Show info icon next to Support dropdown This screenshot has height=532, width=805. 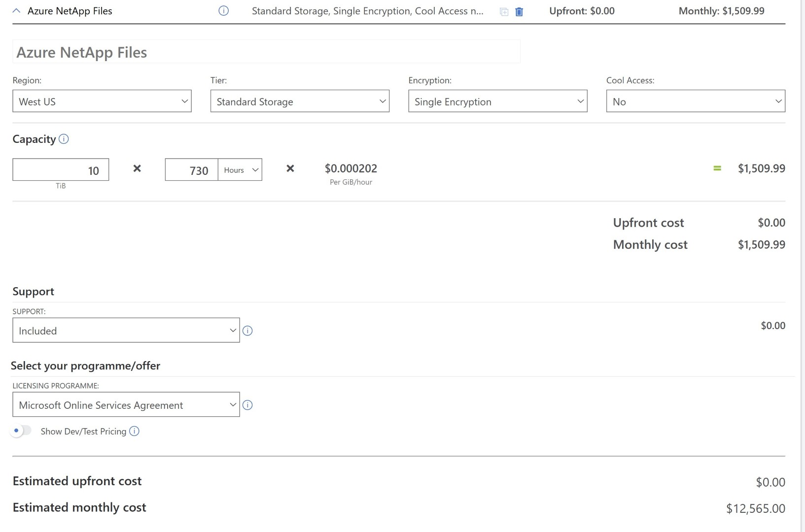pyautogui.click(x=247, y=331)
